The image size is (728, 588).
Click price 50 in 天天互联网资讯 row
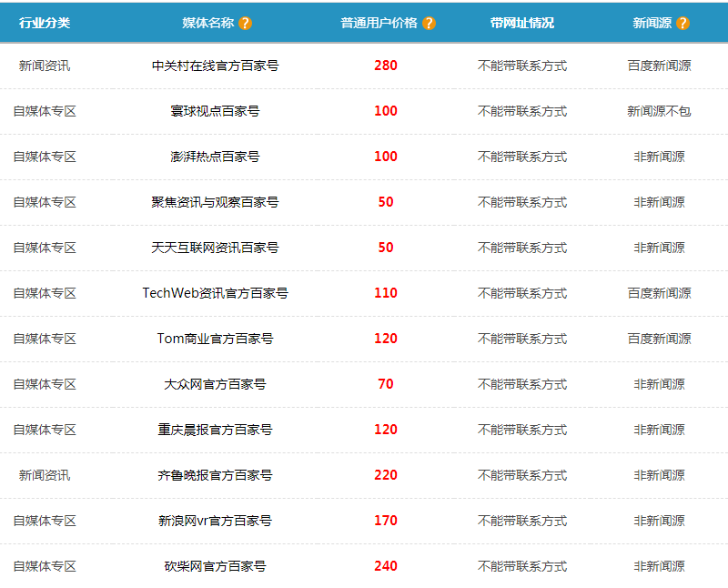point(386,248)
